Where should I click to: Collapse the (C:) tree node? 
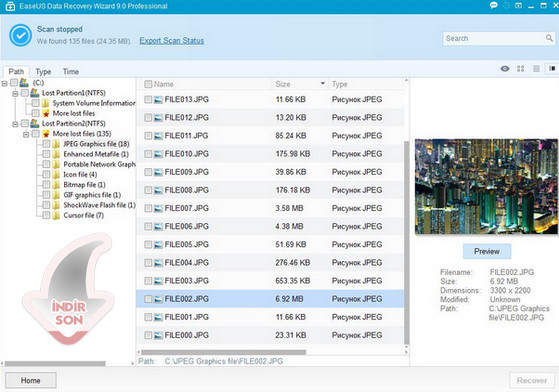click(5, 84)
